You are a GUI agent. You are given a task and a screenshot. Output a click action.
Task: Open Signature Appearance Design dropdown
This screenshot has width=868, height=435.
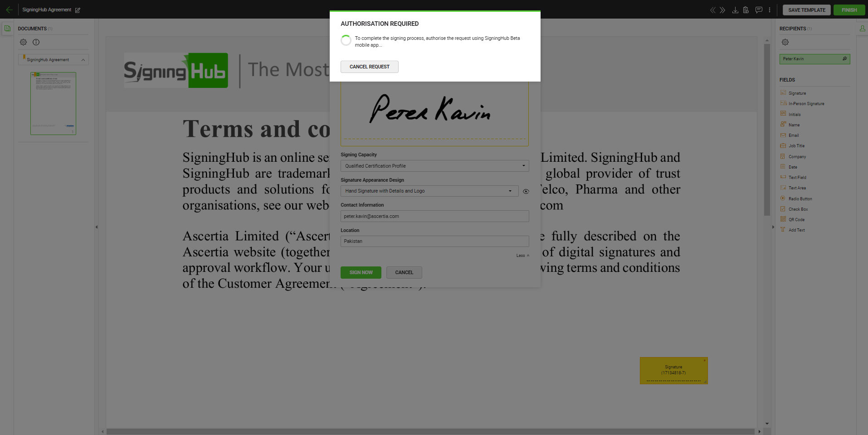click(x=429, y=191)
